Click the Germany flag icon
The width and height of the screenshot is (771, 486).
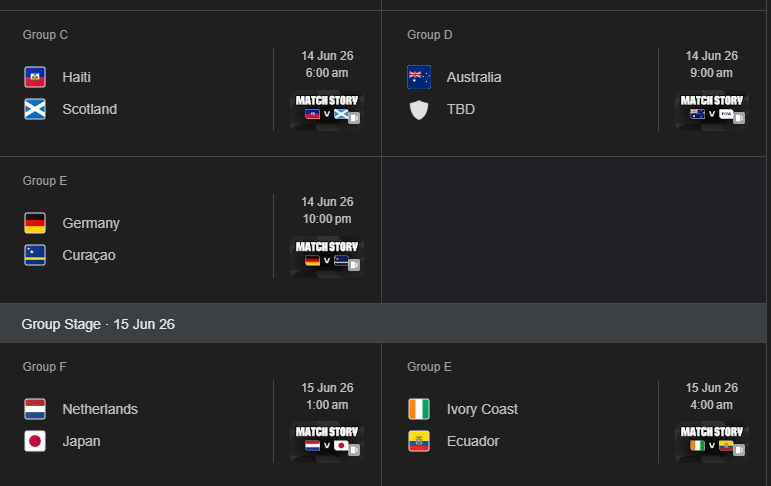(x=35, y=223)
